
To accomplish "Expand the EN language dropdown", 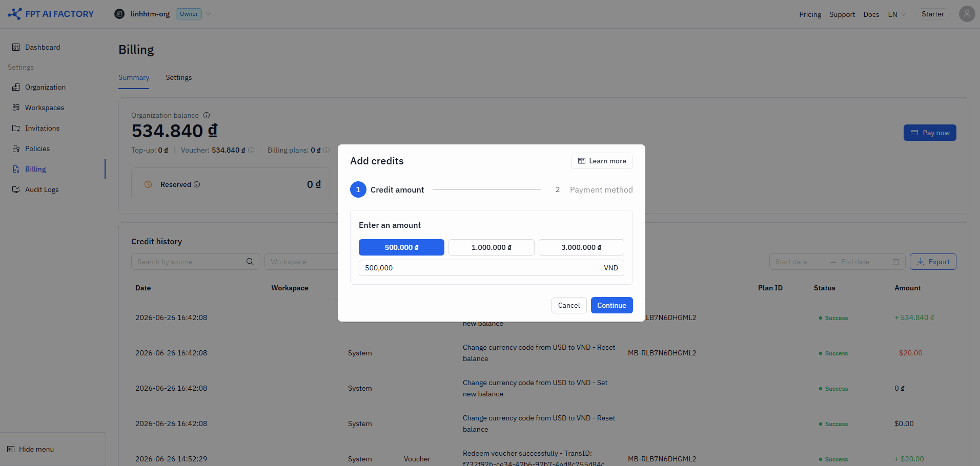I will coord(896,14).
